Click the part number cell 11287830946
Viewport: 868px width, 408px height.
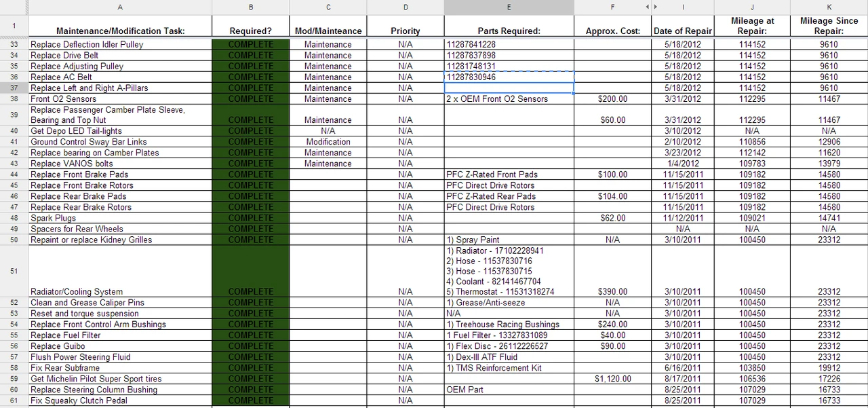click(509, 77)
